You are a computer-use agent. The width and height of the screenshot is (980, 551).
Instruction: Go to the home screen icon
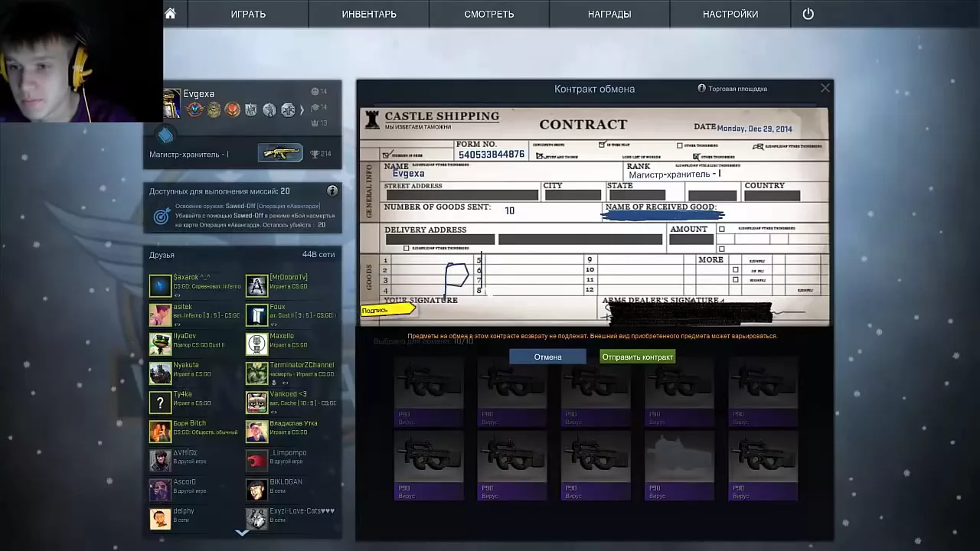click(x=170, y=14)
